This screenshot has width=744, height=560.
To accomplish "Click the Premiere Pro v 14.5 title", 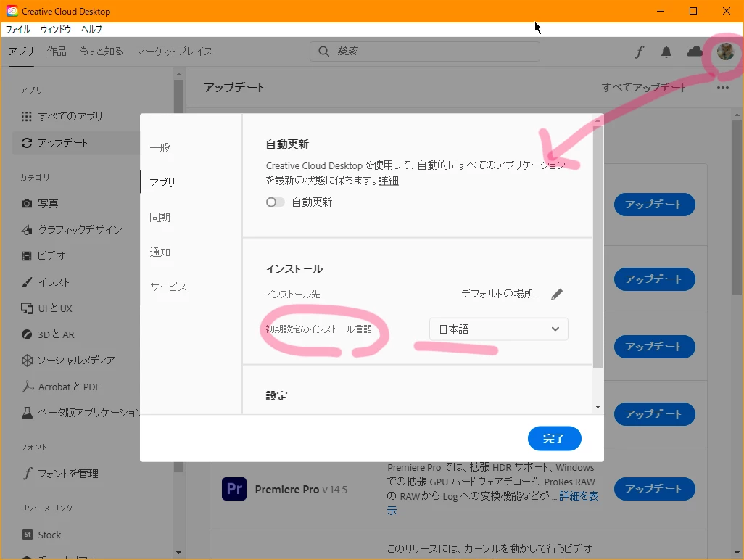I will pyautogui.click(x=301, y=490).
